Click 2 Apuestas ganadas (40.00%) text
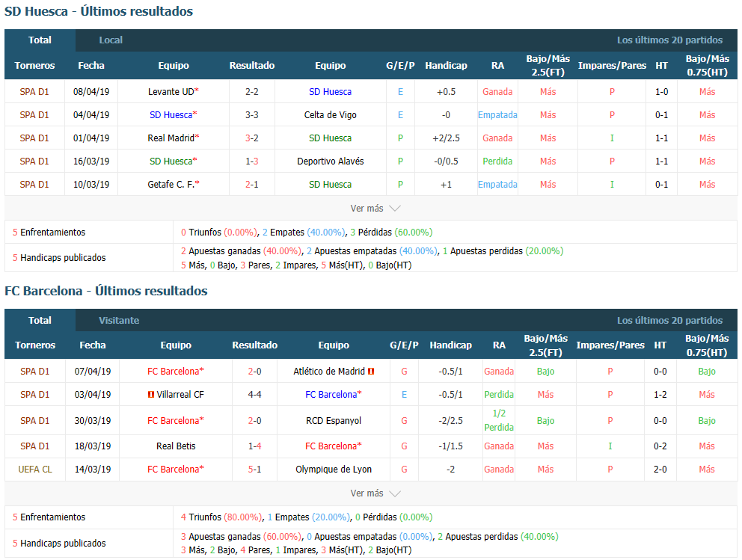The image size is (742, 560). click(x=241, y=251)
